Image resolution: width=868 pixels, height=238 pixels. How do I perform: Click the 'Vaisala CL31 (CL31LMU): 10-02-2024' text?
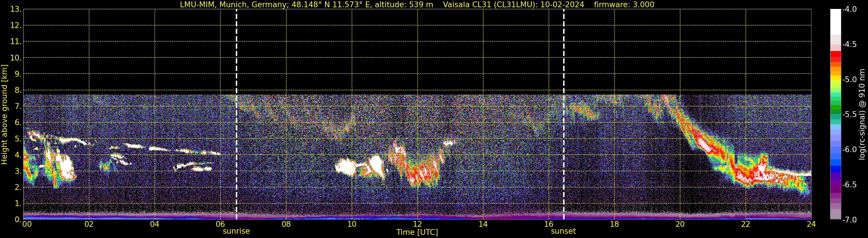click(513, 4)
